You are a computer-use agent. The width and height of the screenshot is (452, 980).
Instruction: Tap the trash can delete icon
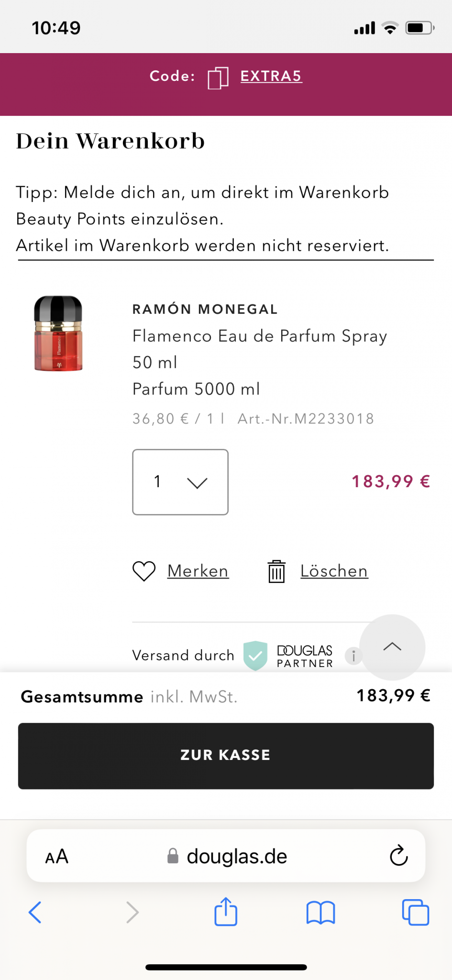(x=276, y=571)
